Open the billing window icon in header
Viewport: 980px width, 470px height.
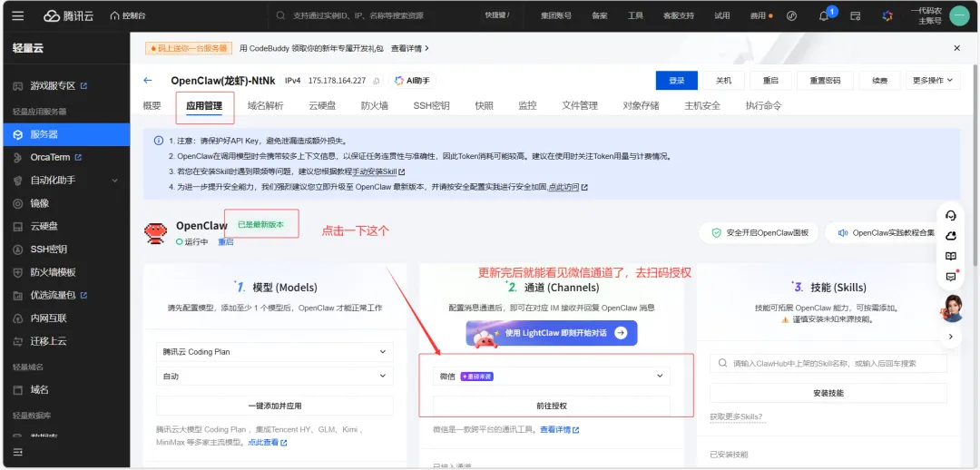point(856,15)
